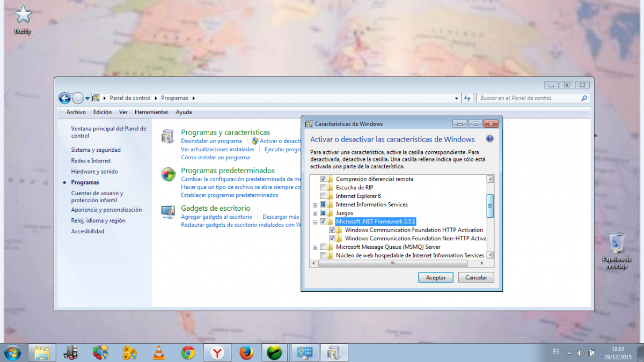Uncheck Compresión diferencial remota

[x=323, y=179]
